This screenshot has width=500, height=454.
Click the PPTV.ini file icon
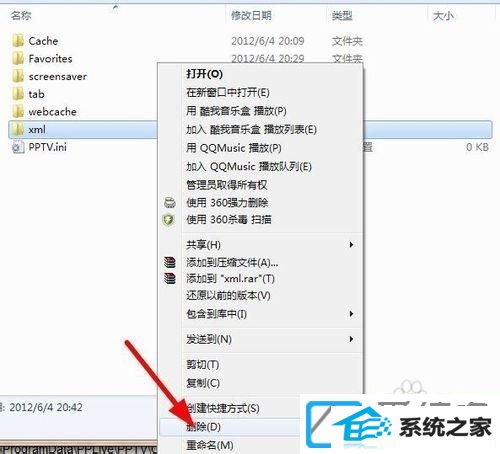[x=18, y=147]
